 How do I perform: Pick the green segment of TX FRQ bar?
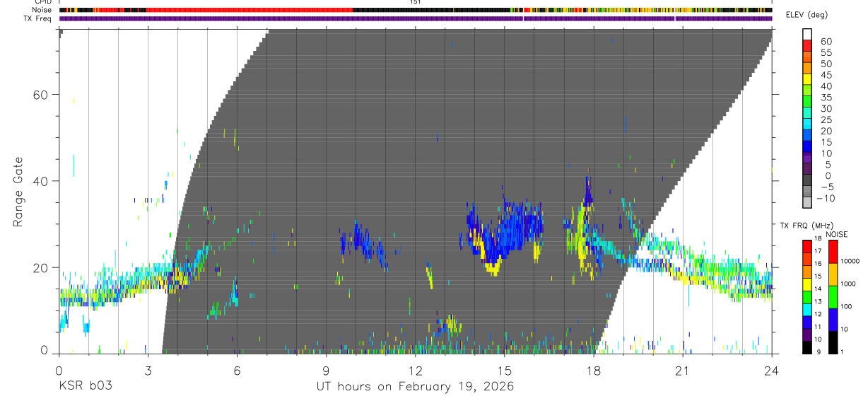tap(807, 296)
